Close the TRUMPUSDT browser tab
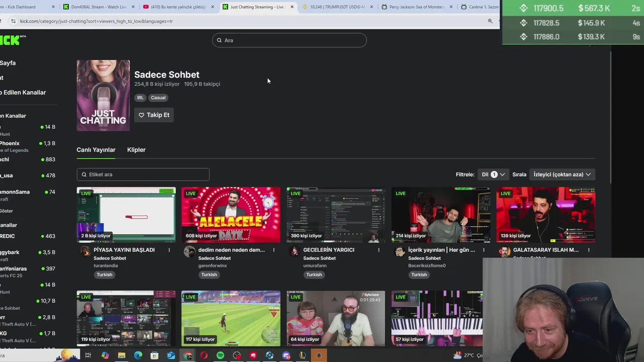The height and width of the screenshot is (362, 644). 372,7
